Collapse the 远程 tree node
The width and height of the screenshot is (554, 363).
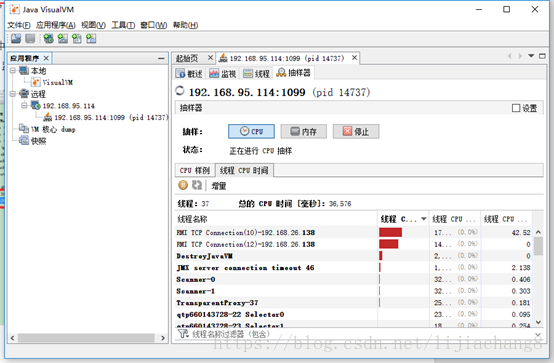click(13, 94)
